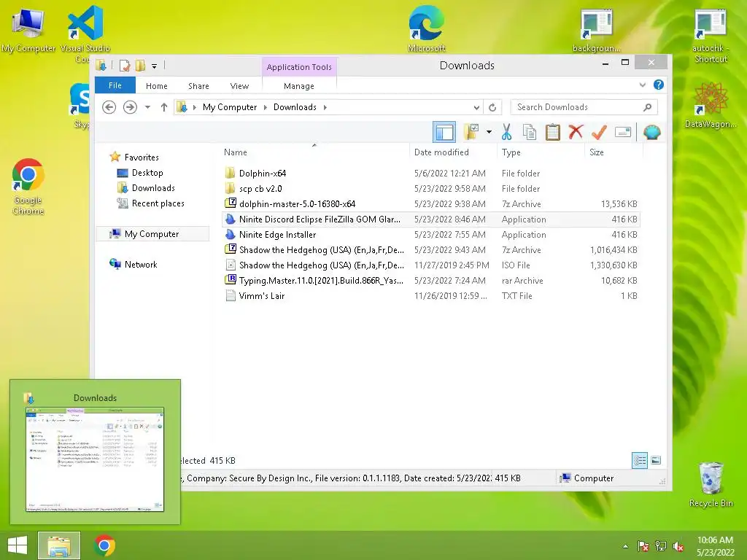Click the Rename toolbar icon
747x560 pixels.
[x=623, y=132]
